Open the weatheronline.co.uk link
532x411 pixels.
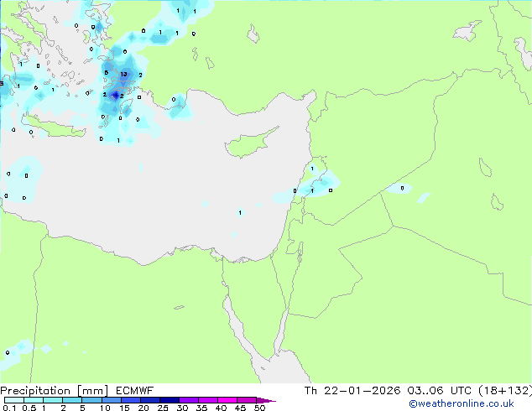pos(462,403)
